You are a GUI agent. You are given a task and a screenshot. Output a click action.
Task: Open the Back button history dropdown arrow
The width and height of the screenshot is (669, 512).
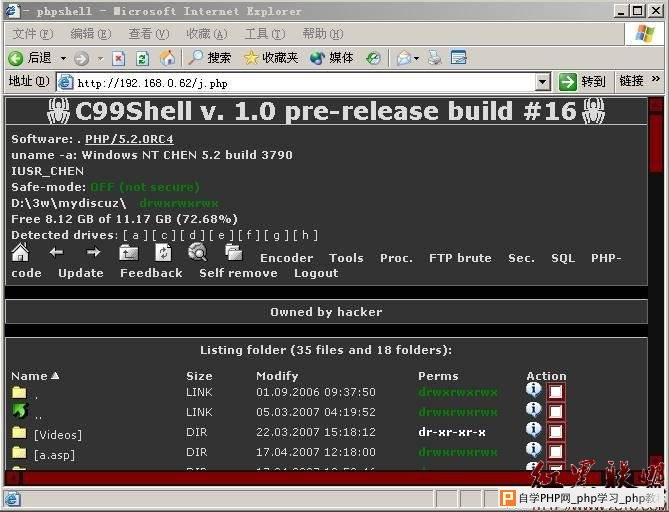(63, 58)
